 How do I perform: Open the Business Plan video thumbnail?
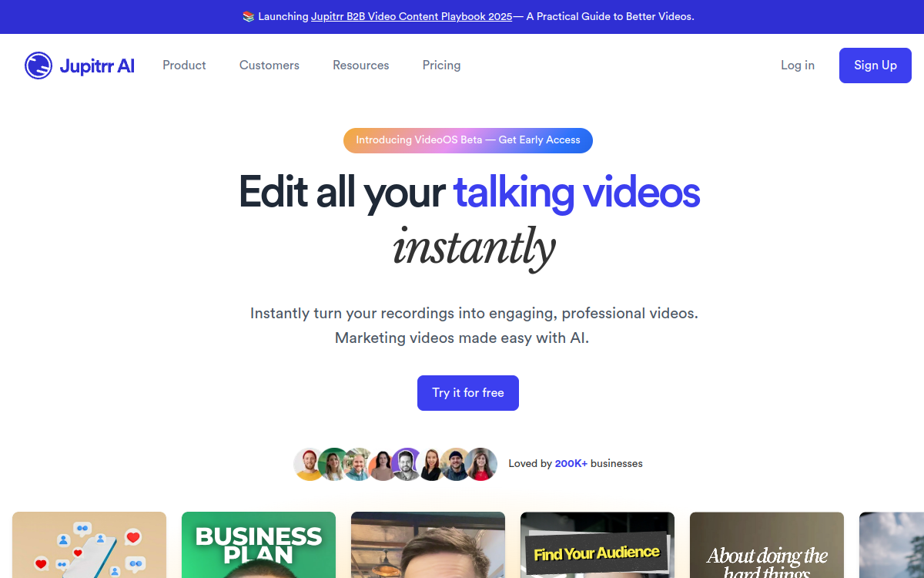click(259, 545)
